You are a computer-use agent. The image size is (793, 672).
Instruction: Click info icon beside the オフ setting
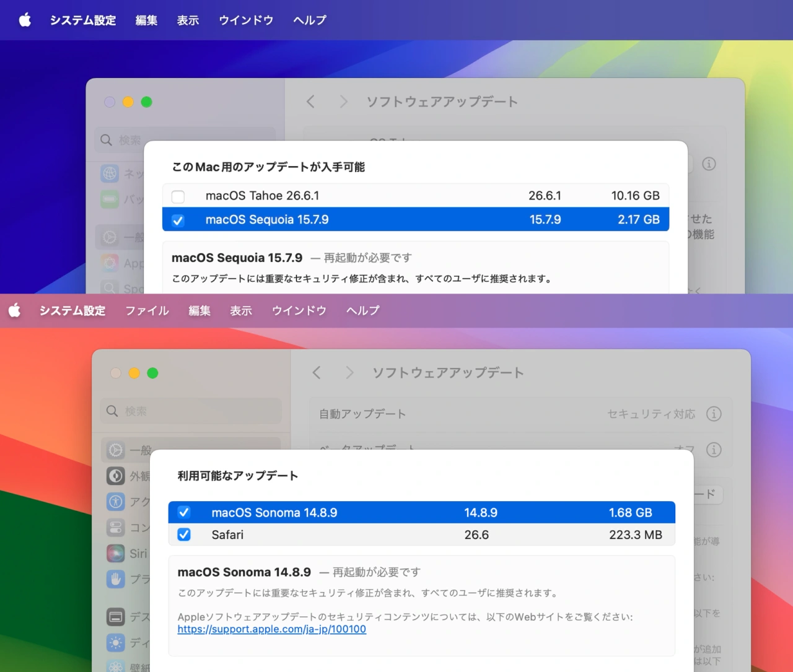coord(714,450)
